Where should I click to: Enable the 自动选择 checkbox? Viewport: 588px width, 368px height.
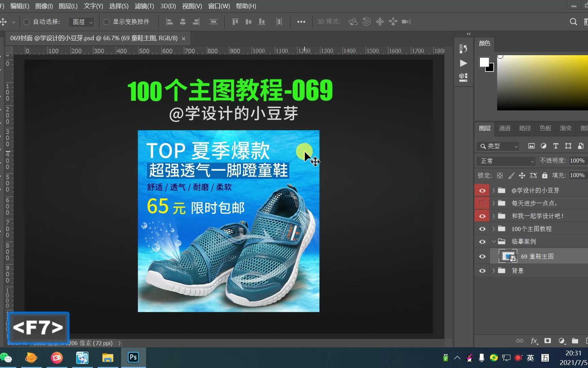coord(26,21)
